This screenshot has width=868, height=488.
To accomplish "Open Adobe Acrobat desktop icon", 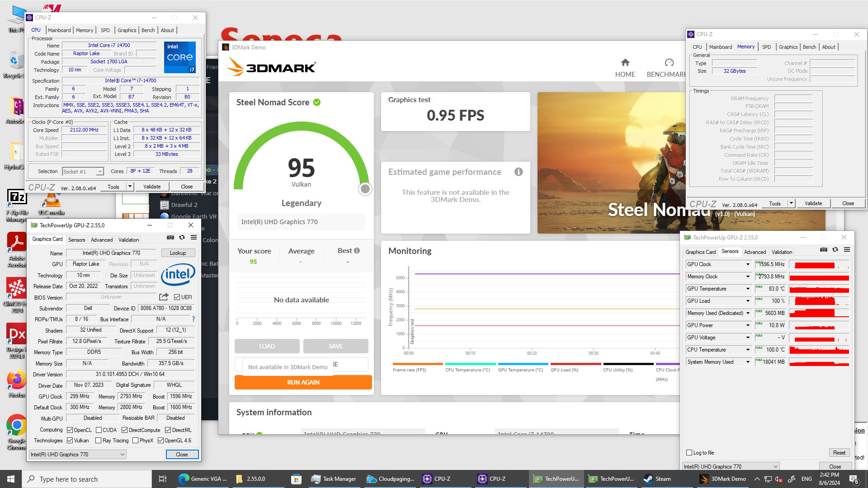I will coord(17,250).
